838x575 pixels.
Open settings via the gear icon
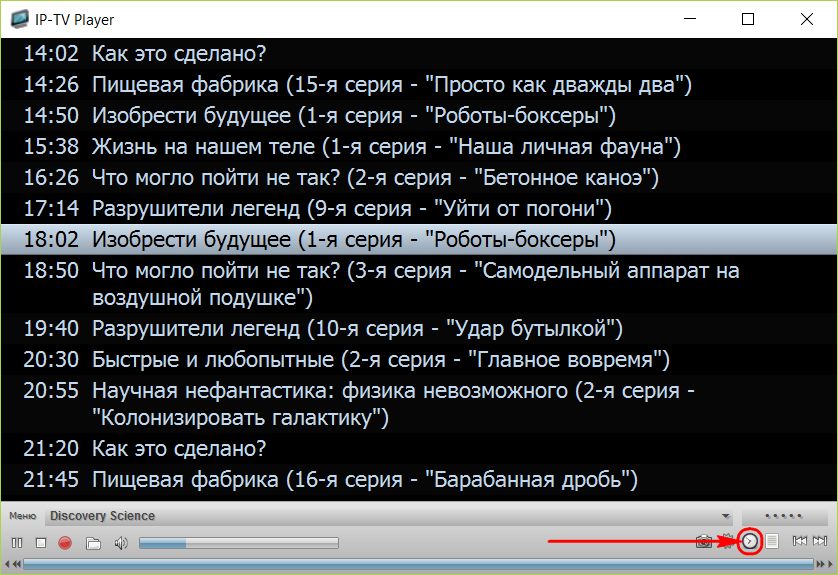click(726, 541)
